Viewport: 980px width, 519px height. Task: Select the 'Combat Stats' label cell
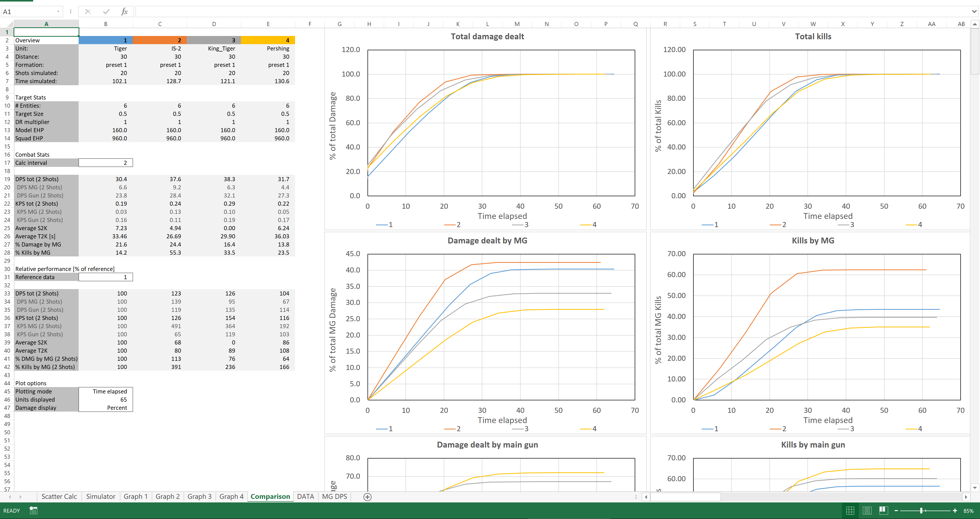pos(46,154)
